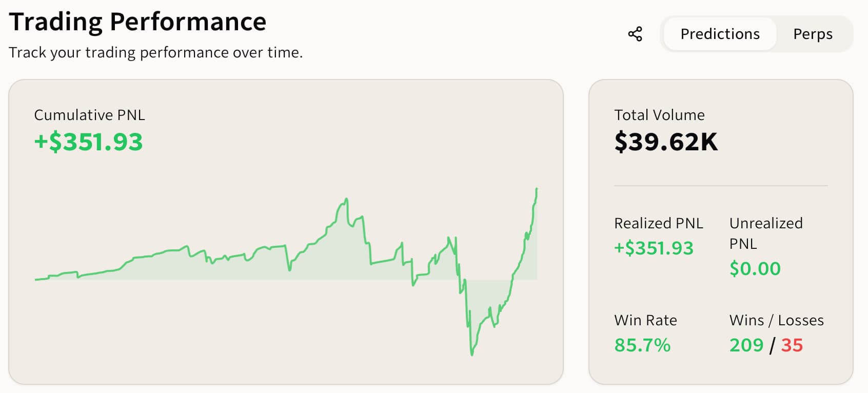Screen dimensions: 868x393
Task: Switch to the Predictions tab
Action: (x=720, y=34)
